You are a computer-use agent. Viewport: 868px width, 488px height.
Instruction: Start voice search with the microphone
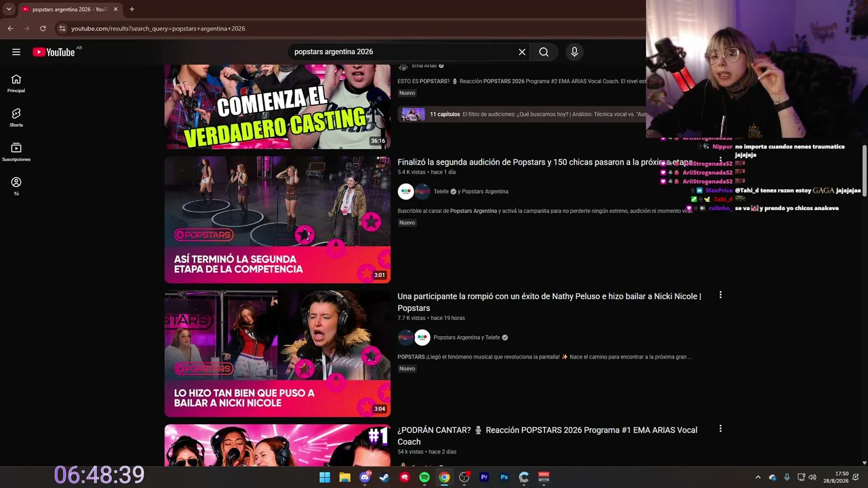pos(574,52)
